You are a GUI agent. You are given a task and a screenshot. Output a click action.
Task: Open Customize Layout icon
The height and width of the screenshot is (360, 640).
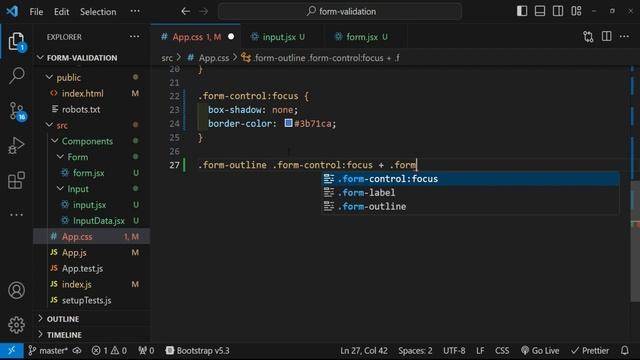[576, 11]
